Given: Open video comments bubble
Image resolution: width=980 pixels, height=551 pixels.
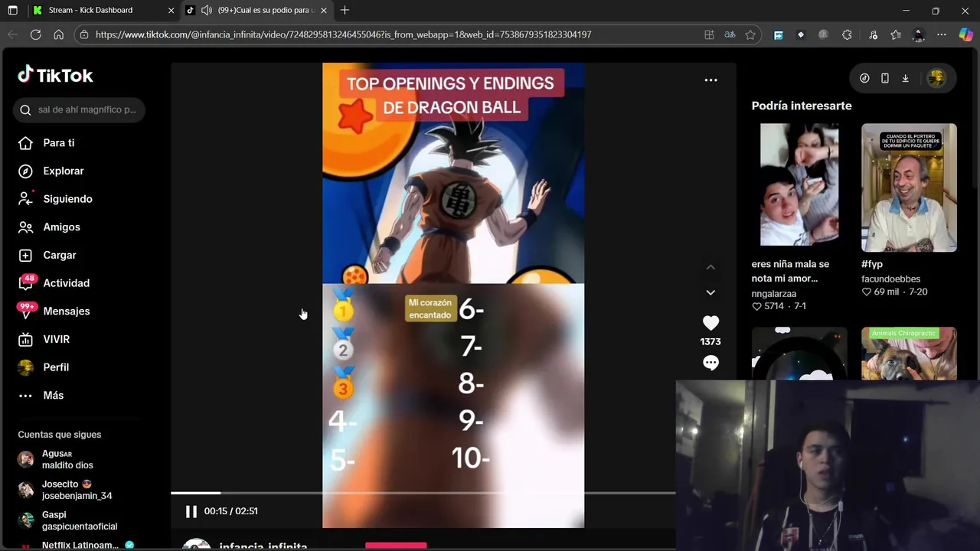Looking at the screenshot, I should [x=710, y=363].
